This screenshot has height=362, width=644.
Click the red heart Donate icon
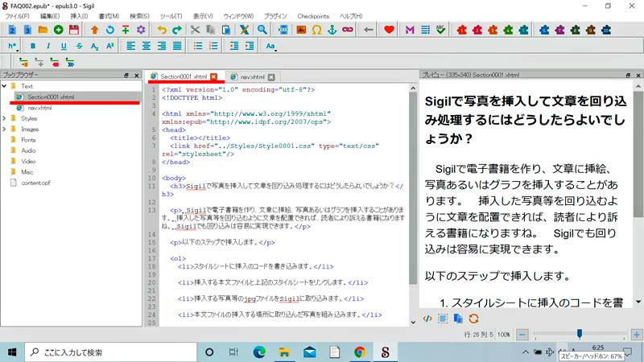coord(390,30)
